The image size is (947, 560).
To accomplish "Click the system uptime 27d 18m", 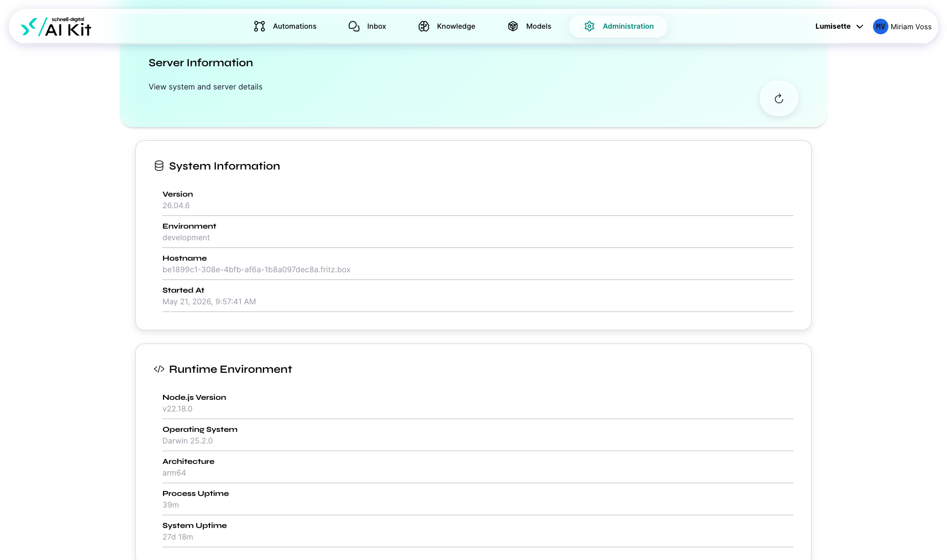I will tap(178, 537).
